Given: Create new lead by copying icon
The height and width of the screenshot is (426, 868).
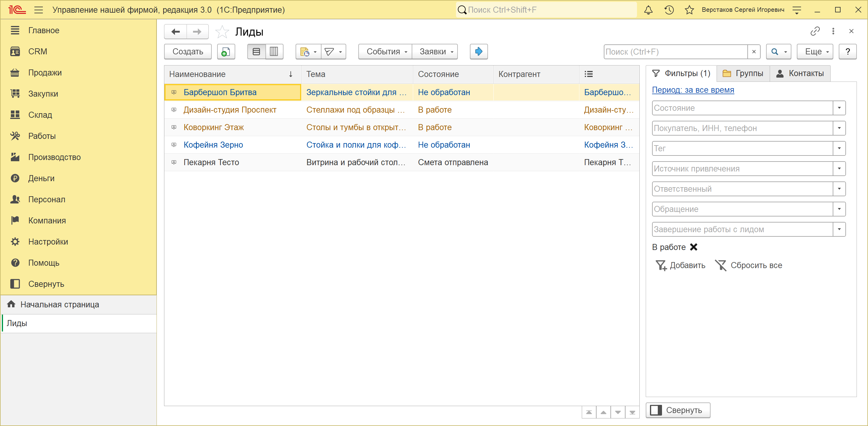Looking at the screenshot, I should [x=226, y=52].
